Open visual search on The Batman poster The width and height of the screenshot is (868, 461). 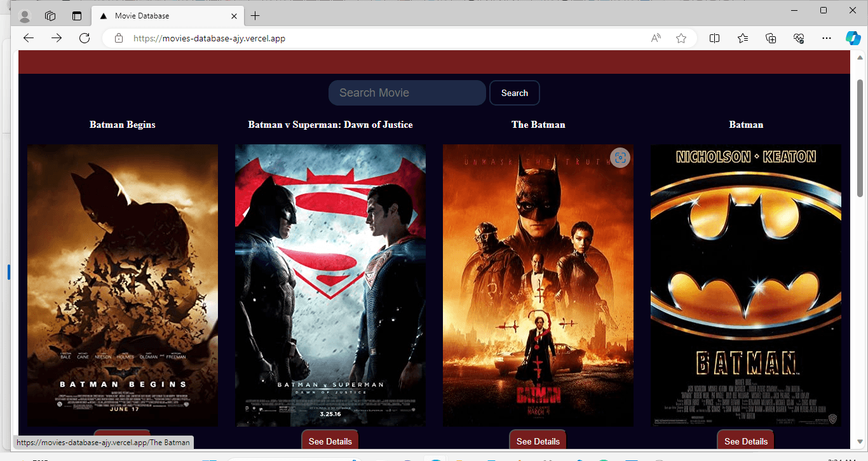(x=620, y=158)
